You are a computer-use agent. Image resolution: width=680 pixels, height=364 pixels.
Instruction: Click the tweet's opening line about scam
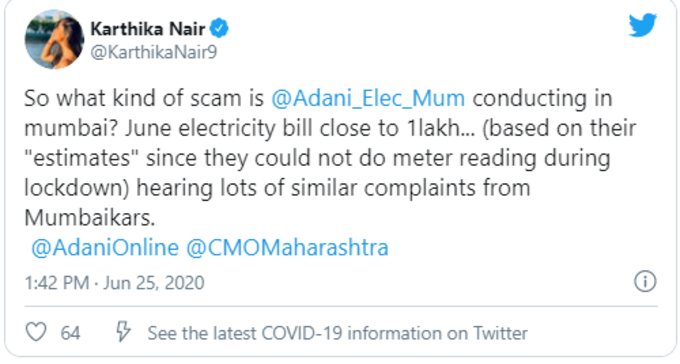[318, 98]
